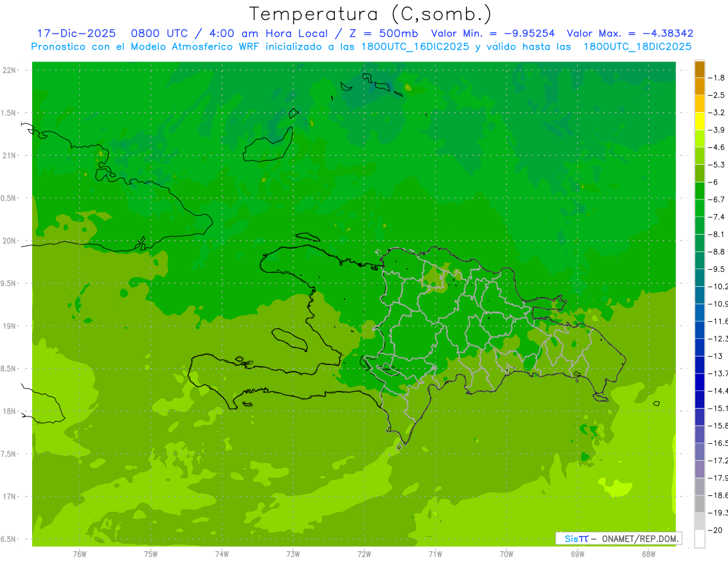This screenshot has width=728, height=562.
Task: Click the '75W' longitude axis label
Action: pyautogui.click(x=150, y=554)
